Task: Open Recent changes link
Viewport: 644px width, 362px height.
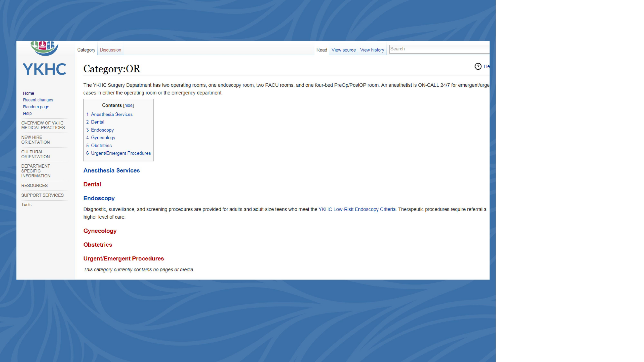Action: [x=38, y=100]
